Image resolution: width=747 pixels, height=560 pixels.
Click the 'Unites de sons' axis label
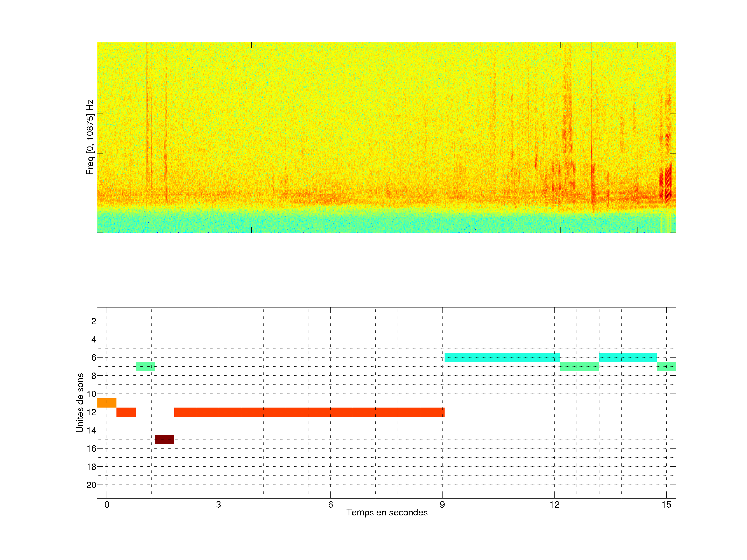click(80, 403)
